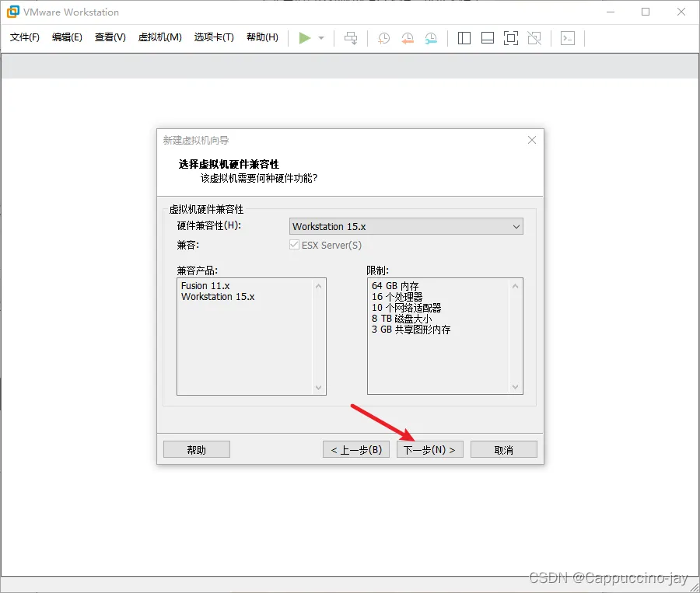This screenshot has height=593, width=700.
Task: Click up arrow of 限制 list scrollbar
Action: (515, 286)
